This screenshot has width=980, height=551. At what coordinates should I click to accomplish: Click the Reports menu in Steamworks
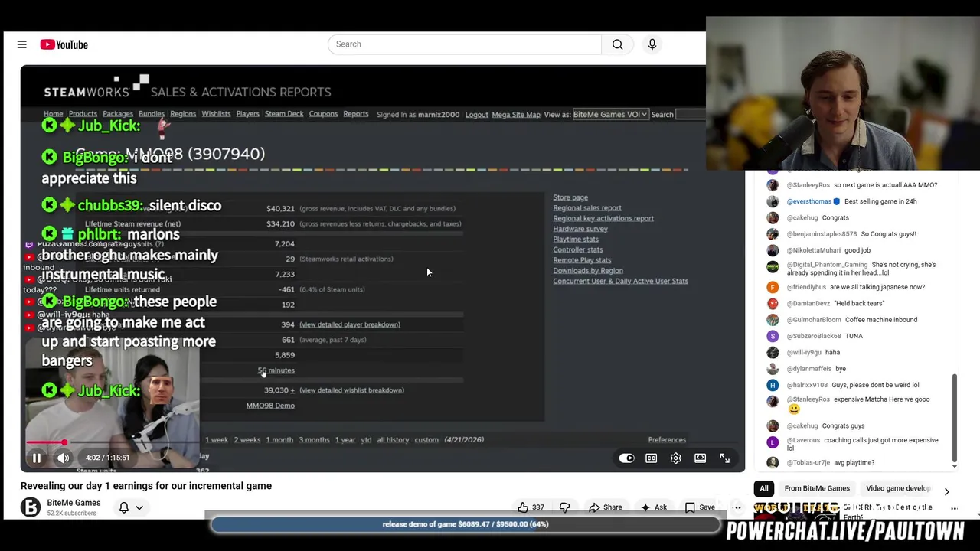[x=355, y=114]
